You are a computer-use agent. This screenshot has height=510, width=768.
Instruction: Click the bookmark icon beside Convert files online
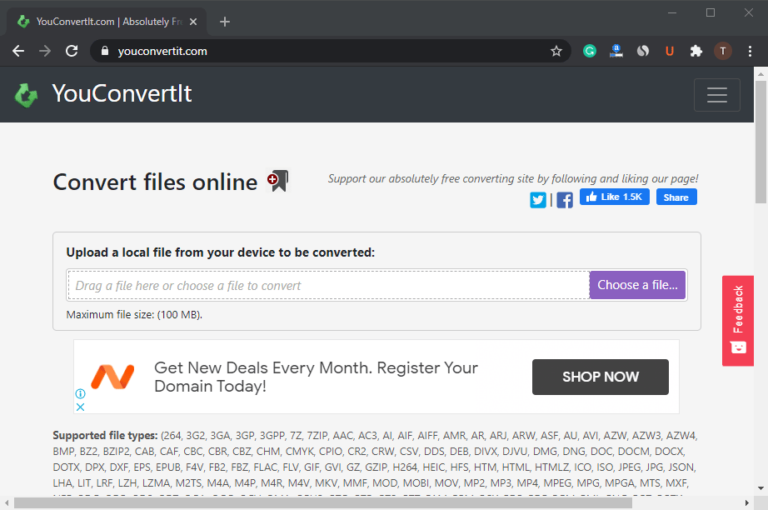coord(278,181)
